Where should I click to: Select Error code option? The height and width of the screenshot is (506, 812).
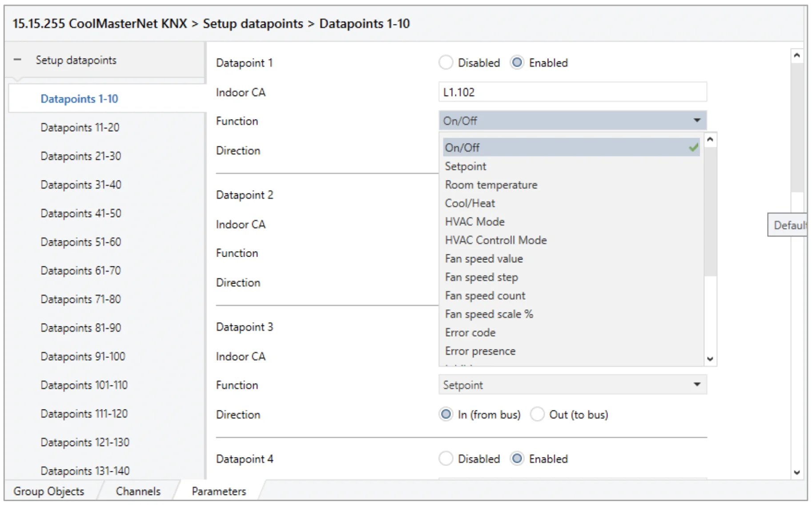(470, 332)
